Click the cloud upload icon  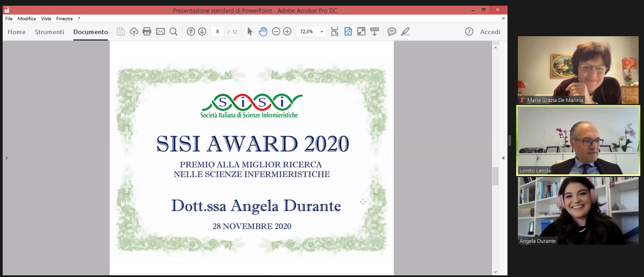(134, 32)
